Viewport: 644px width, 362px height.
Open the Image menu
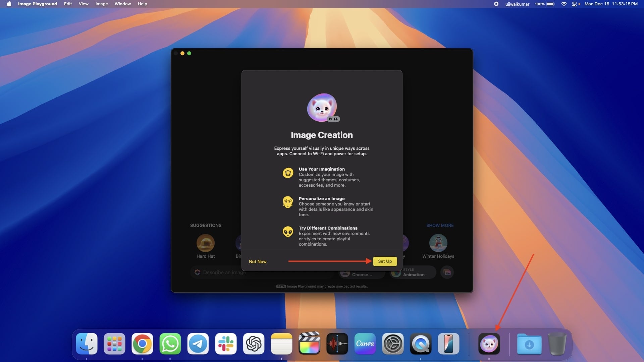pyautogui.click(x=101, y=4)
